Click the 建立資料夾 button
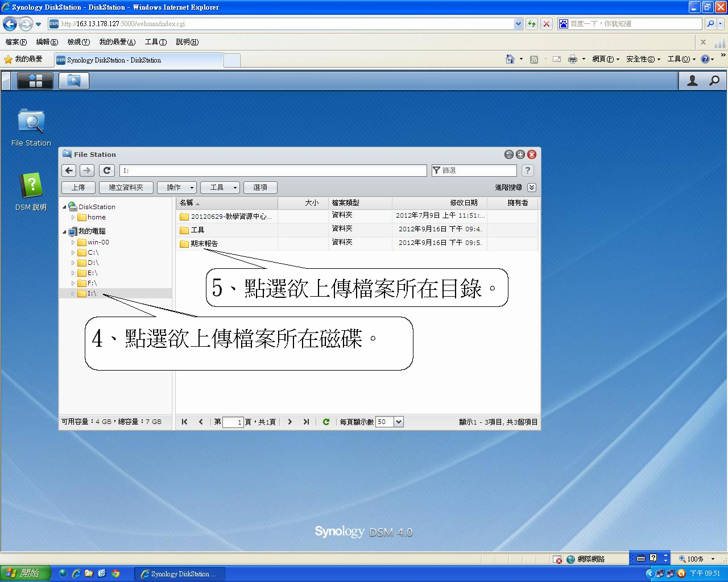The image size is (728, 582). tap(126, 188)
